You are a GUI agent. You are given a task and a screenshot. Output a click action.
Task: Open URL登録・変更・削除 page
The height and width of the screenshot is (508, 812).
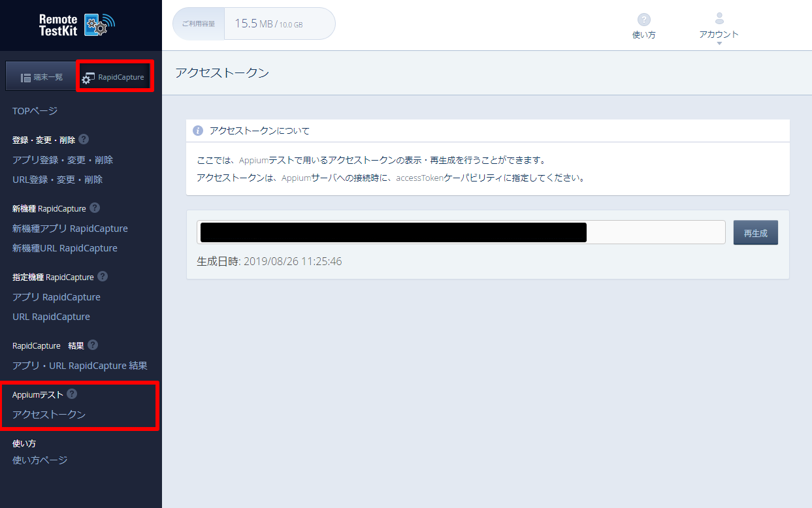(57, 180)
